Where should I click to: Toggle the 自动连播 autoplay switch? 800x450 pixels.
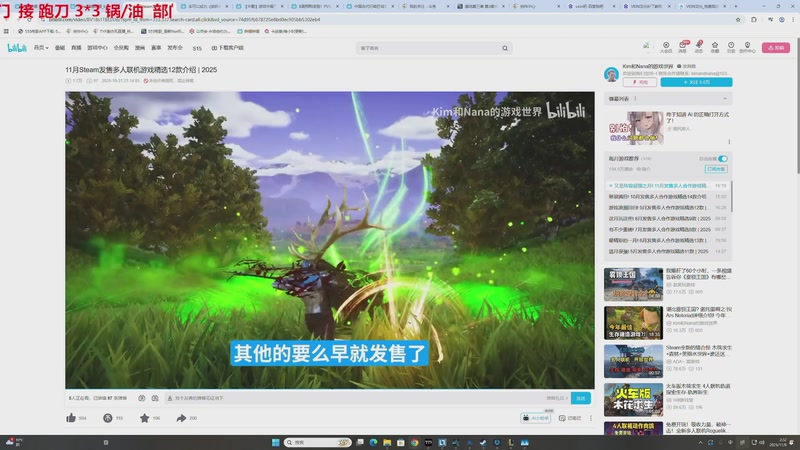tap(723, 159)
